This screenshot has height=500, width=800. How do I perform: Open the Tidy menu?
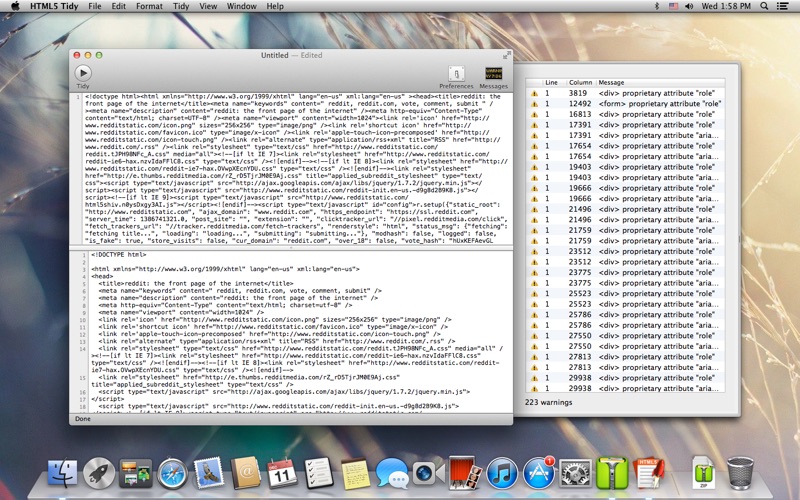pos(181,6)
